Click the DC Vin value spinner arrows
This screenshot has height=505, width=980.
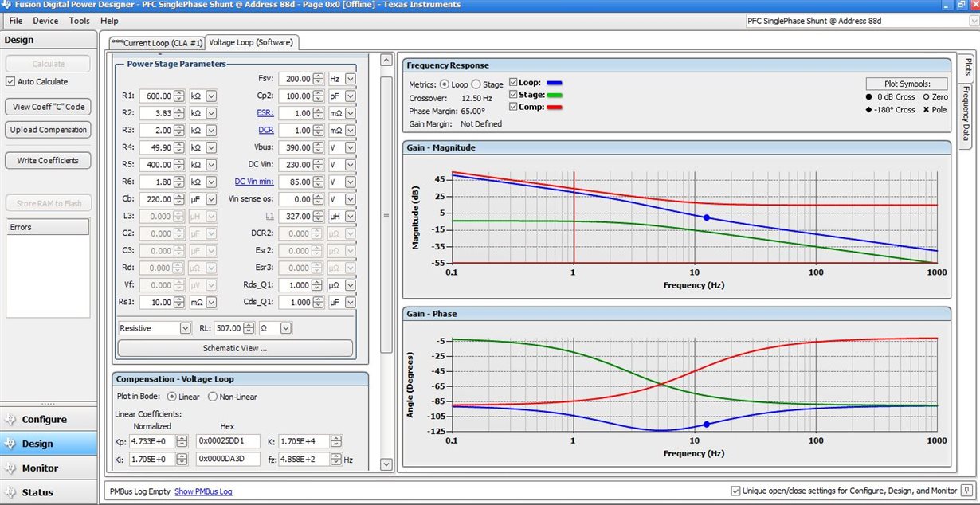[x=319, y=165]
